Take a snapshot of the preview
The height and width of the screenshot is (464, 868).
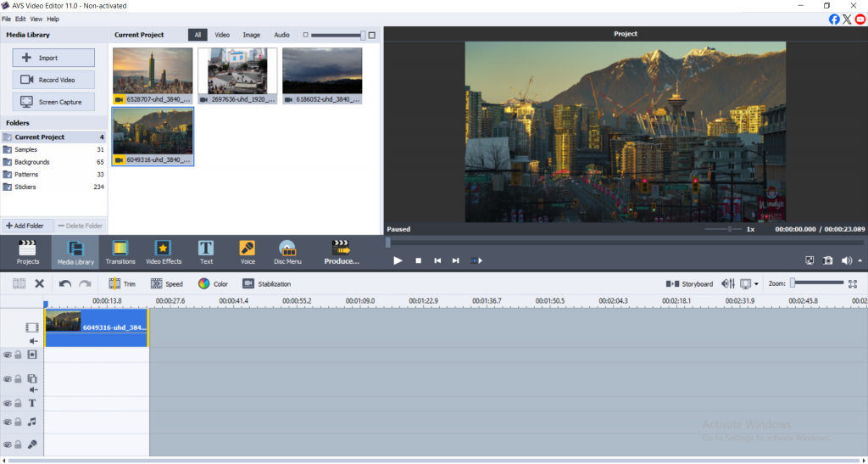click(x=828, y=260)
